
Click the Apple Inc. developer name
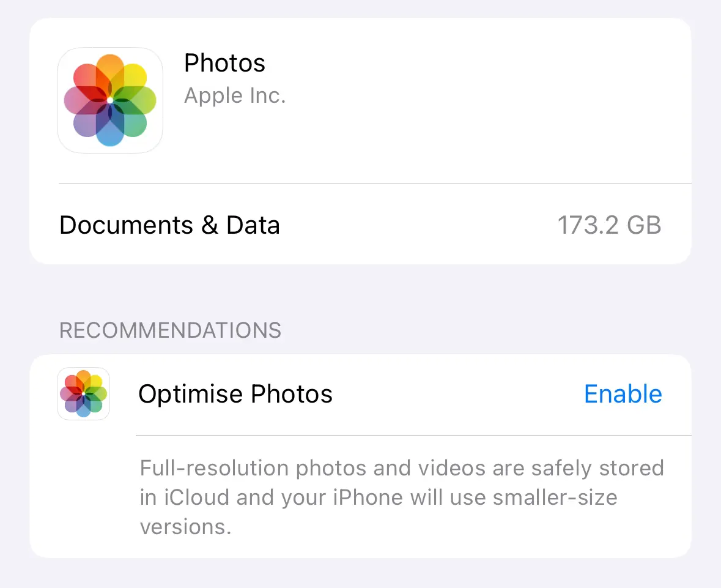pos(235,95)
